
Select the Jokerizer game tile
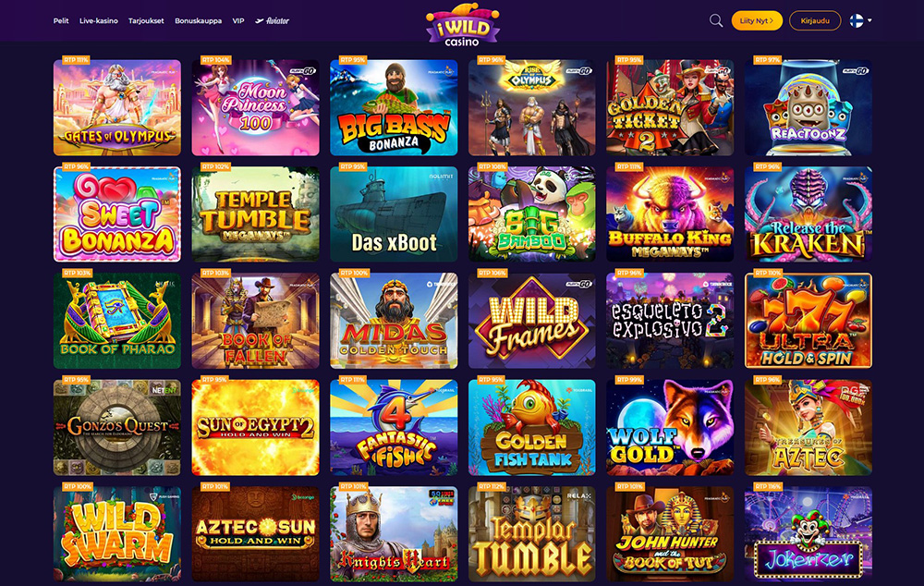pos(808,534)
